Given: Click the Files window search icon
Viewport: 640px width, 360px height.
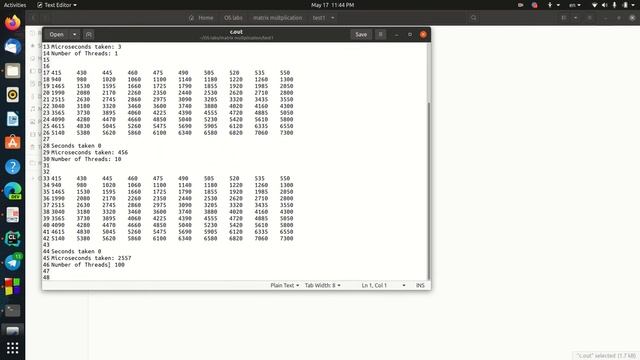Looking at the screenshot, I should coord(473,18).
